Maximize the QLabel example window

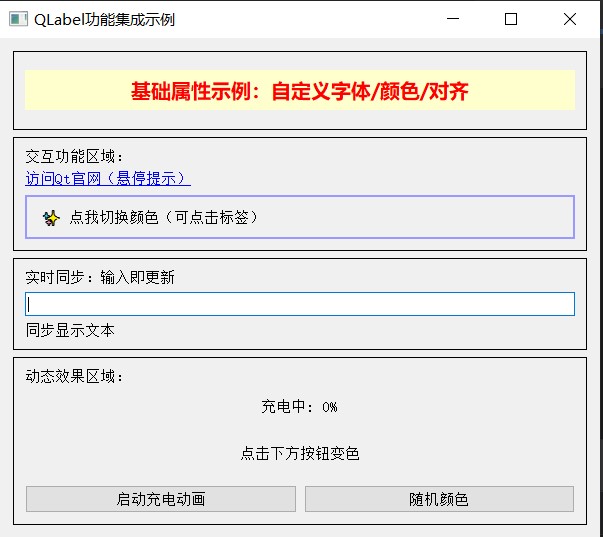(x=511, y=19)
